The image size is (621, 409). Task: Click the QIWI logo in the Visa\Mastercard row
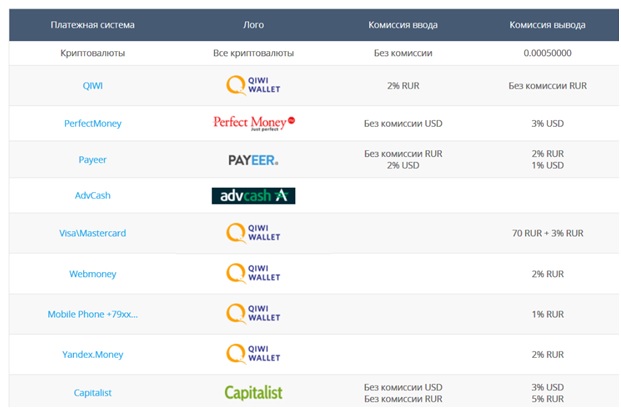click(253, 233)
